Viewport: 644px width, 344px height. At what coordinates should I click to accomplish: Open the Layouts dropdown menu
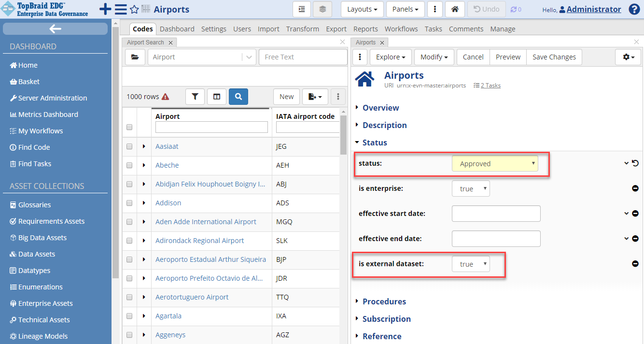point(362,9)
